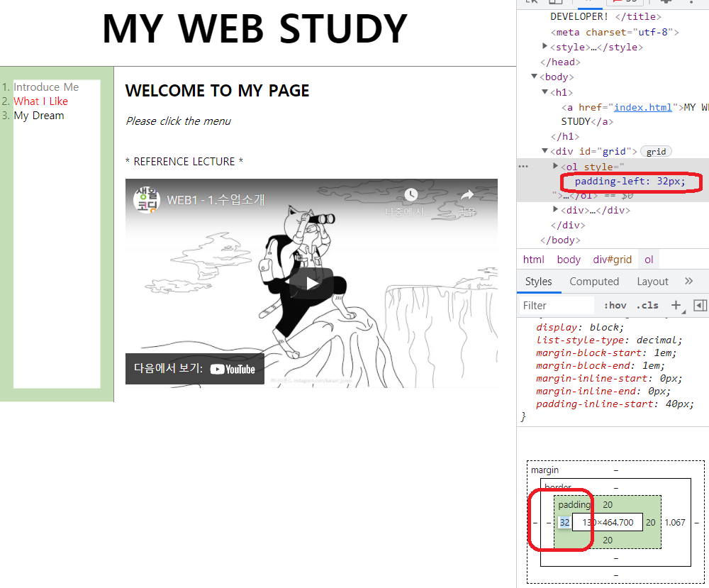Click the * REFERENCE LECTURE * text
709x588 pixels.
pyautogui.click(x=184, y=162)
